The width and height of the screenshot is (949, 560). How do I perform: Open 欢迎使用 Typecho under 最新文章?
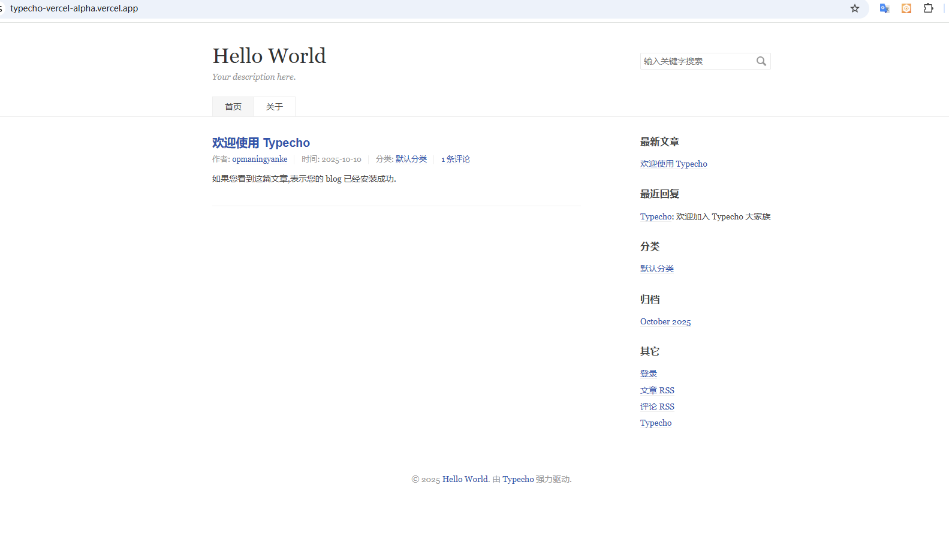[x=673, y=164]
